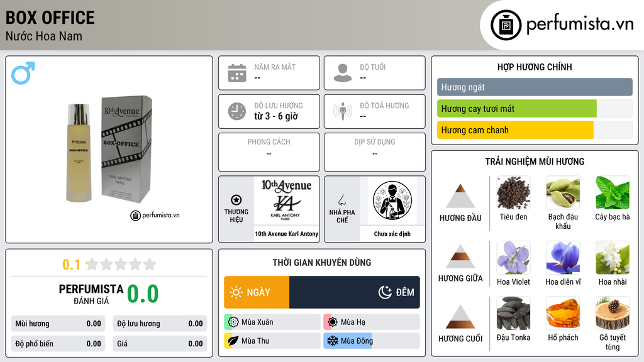
Task: View the Đậu Tonka note image
Action: coord(513,314)
